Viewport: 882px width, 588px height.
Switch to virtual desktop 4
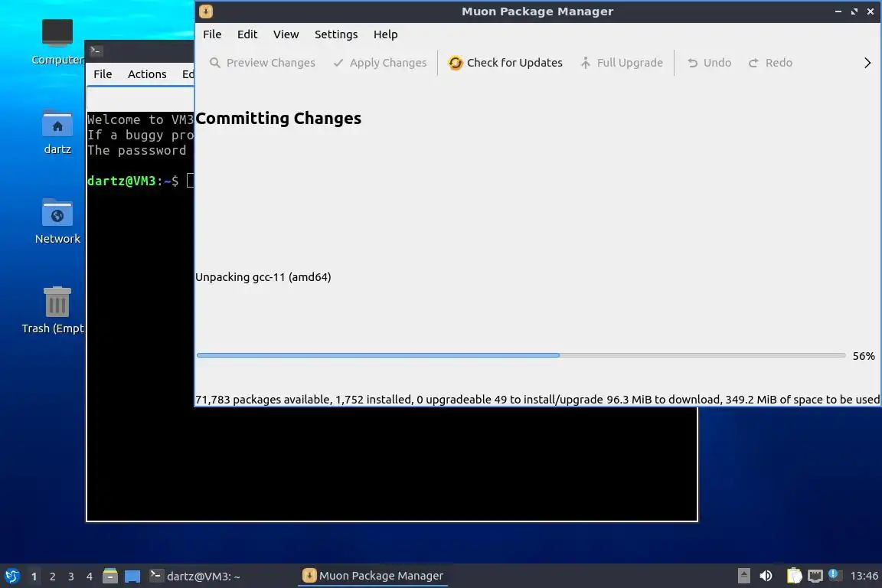click(89, 577)
